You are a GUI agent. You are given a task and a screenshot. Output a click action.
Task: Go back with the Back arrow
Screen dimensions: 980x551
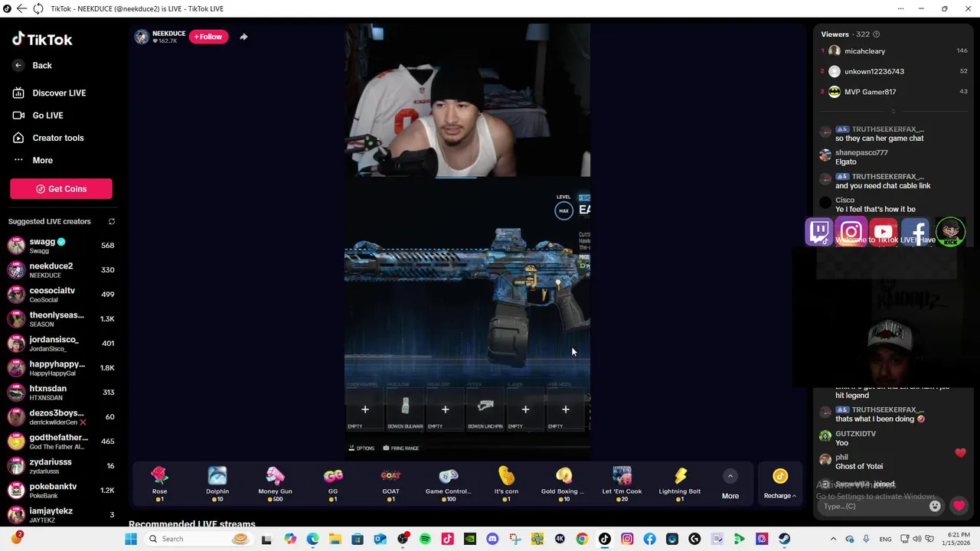coord(33,66)
